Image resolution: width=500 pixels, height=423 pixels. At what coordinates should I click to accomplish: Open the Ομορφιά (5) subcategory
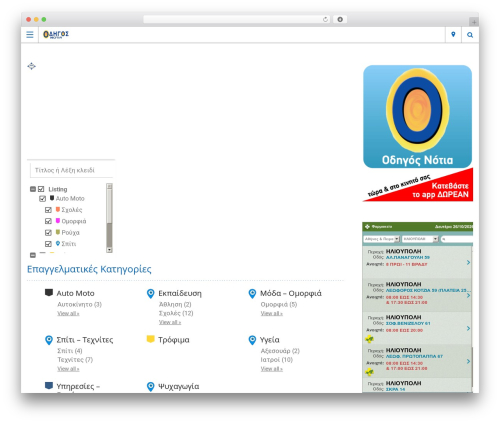click(279, 304)
